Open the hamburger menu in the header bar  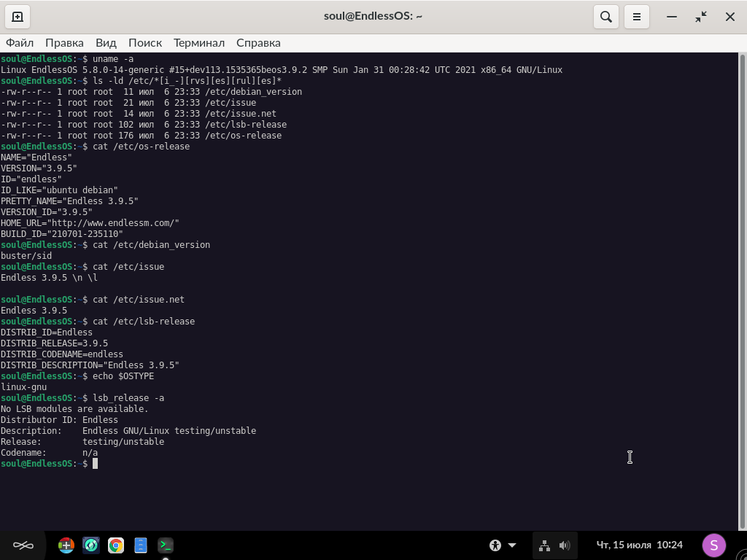pyautogui.click(x=636, y=17)
